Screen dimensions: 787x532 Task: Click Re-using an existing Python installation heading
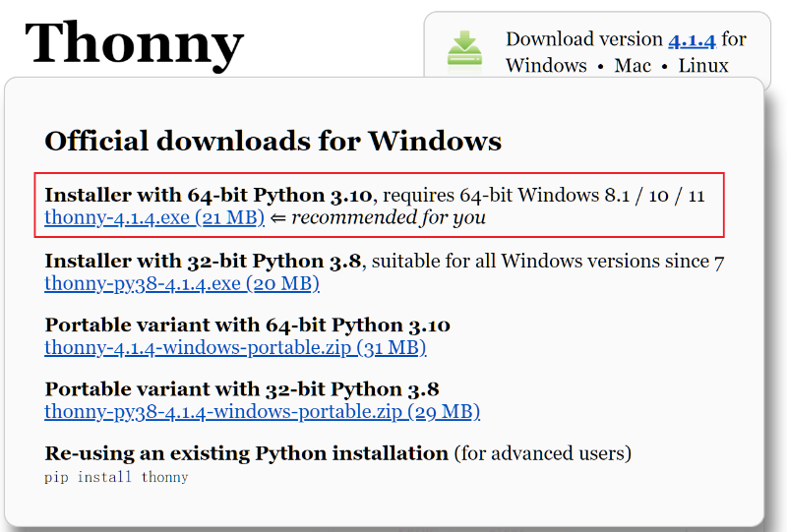247,453
